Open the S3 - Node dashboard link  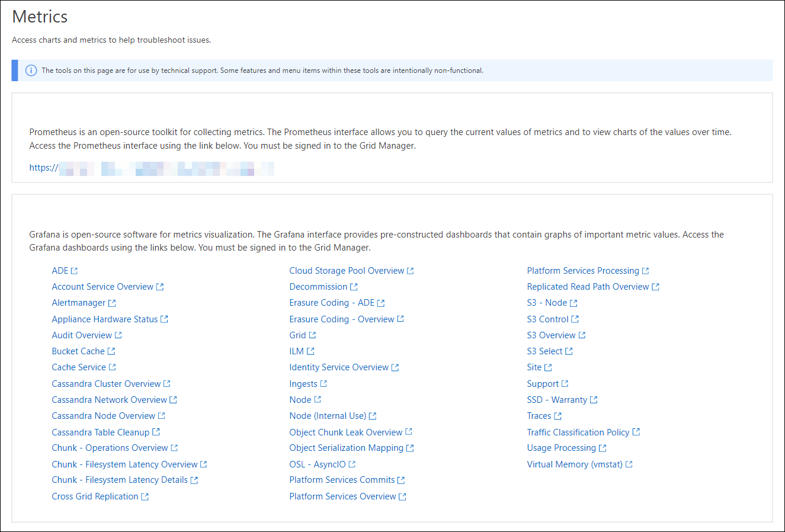coord(547,303)
